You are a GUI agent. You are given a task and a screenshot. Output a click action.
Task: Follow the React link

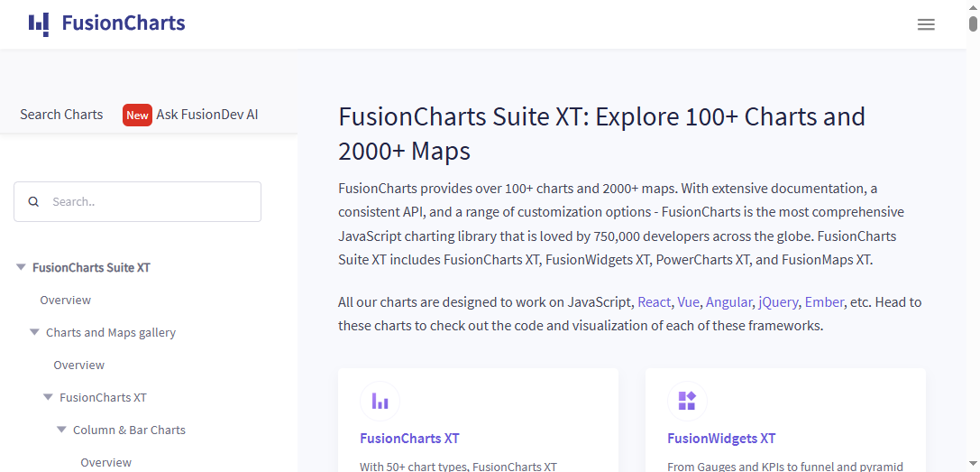(654, 302)
